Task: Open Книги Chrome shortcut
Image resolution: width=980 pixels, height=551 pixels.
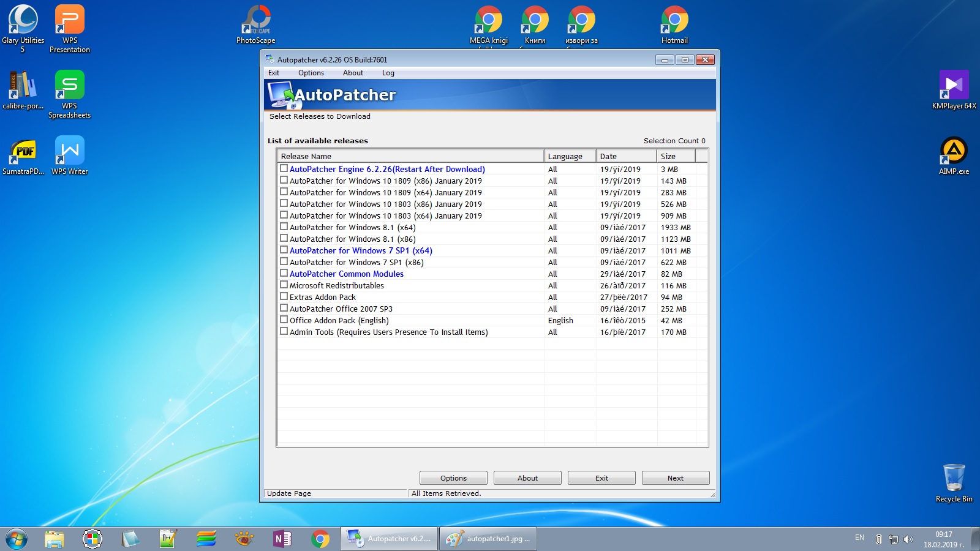Action: [535, 24]
